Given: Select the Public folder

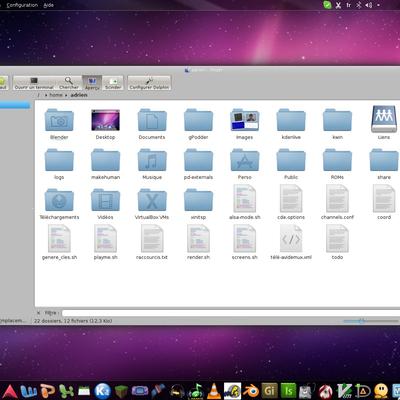Looking at the screenshot, I should pos(291,164).
